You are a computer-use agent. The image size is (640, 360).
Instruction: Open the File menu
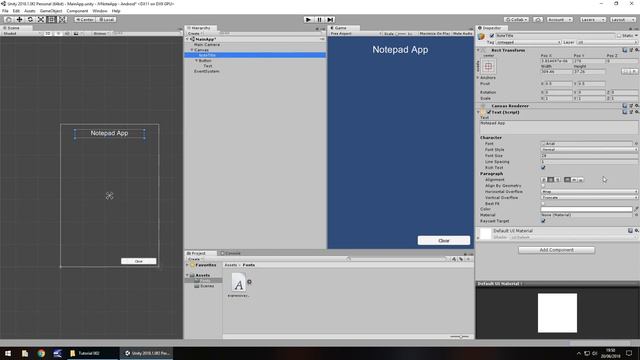pos(5,11)
